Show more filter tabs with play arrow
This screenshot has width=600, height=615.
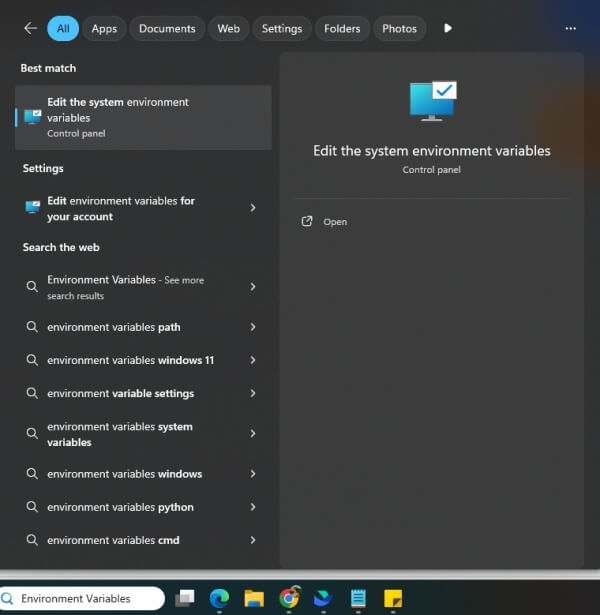pyautogui.click(x=447, y=28)
